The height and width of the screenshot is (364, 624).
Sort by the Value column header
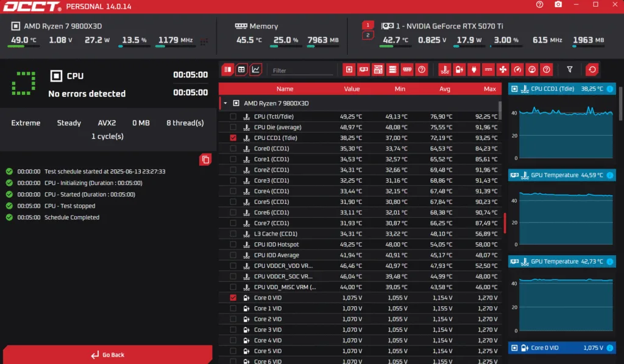pos(352,89)
